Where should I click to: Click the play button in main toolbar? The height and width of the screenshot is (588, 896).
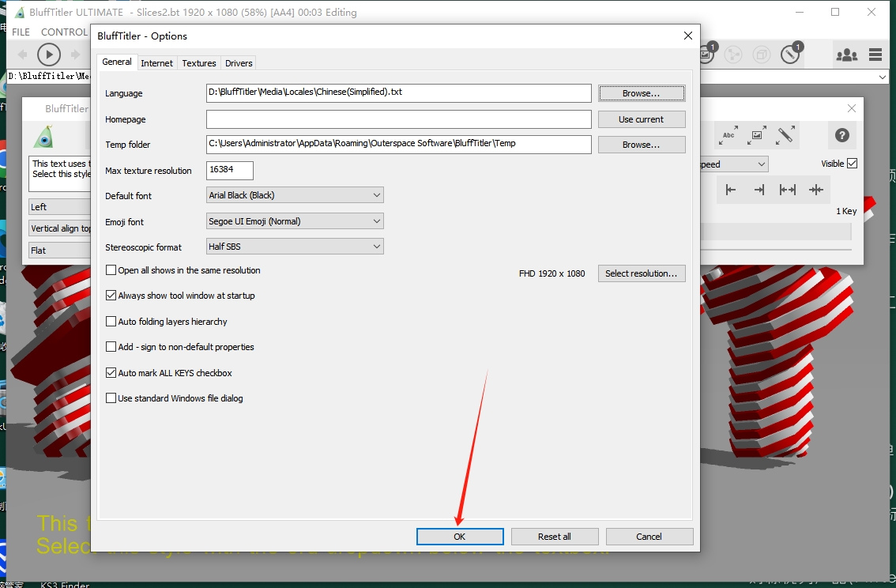click(x=48, y=55)
